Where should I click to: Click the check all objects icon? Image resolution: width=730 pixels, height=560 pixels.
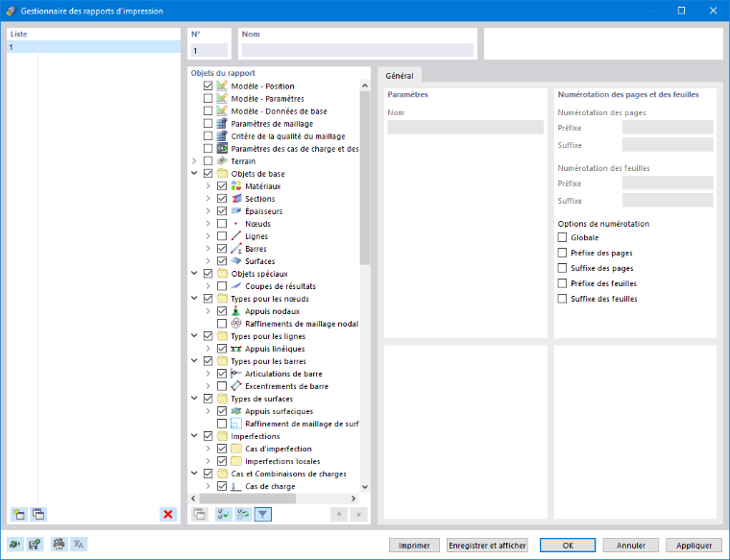click(224, 515)
